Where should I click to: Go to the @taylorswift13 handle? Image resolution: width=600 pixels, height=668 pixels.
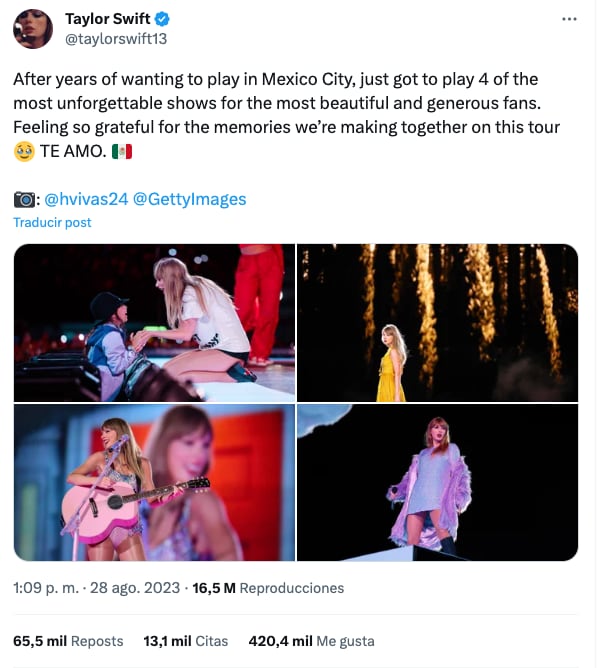click(x=114, y=39)
